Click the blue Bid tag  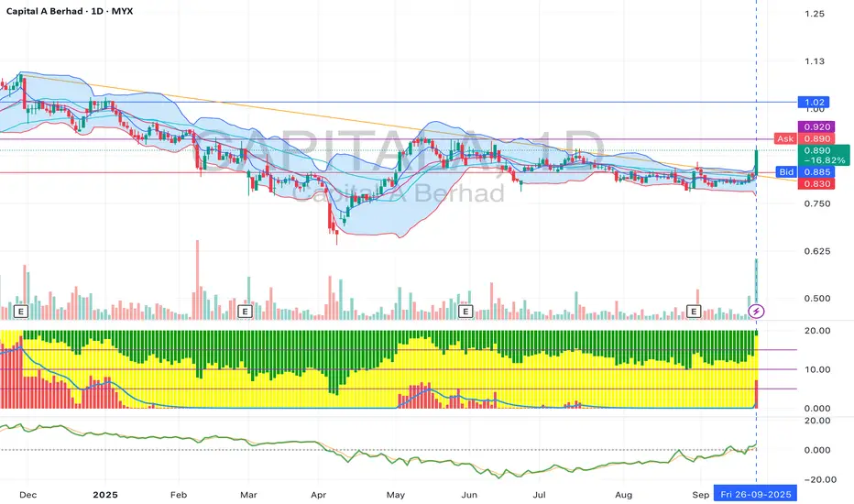[x=786, y=172]
